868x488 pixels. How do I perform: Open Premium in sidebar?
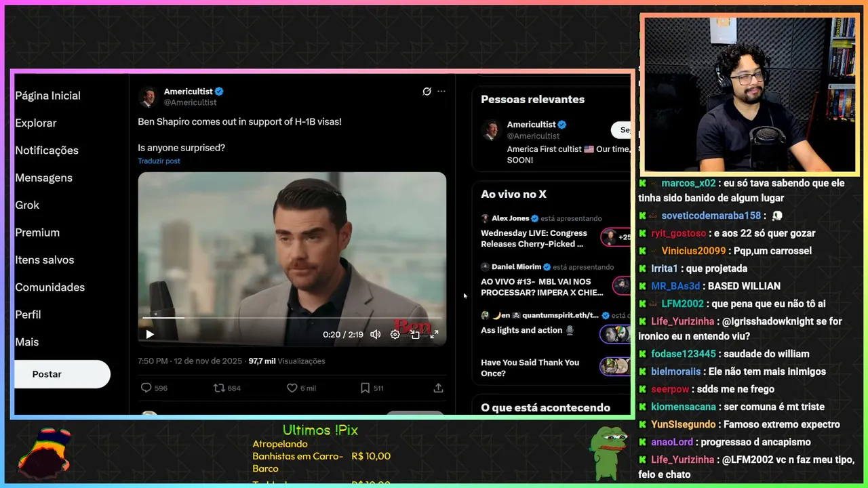37,232
